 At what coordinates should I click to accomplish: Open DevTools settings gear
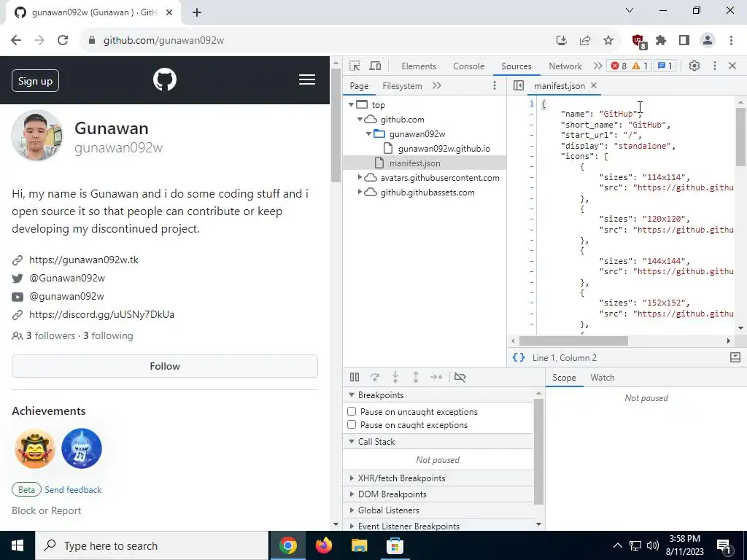(x=694, y=66)
